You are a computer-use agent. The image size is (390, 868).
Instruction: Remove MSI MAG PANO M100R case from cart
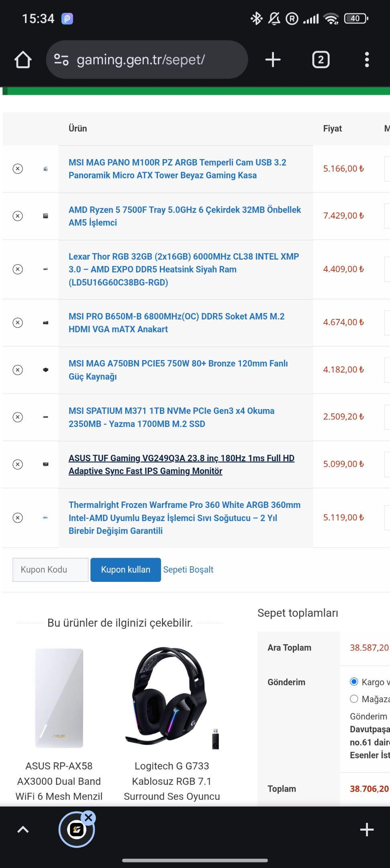pyautogui.click(x=18, y=169)
